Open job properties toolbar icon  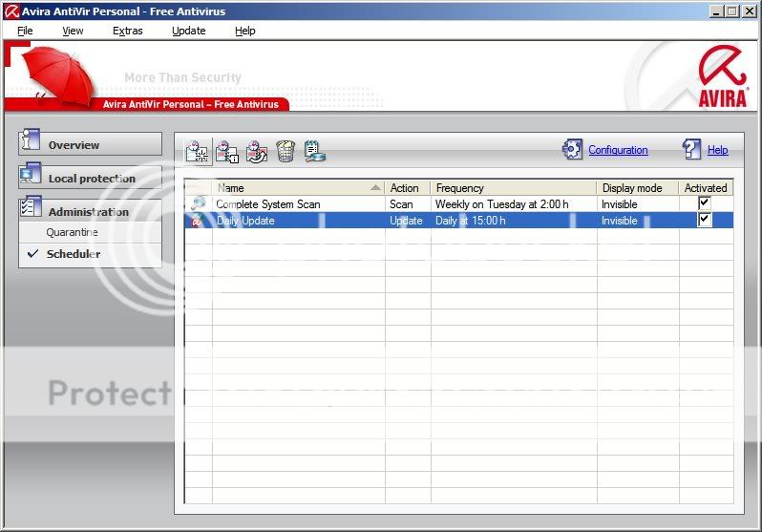pyautogui.click(x=227, y=151)
